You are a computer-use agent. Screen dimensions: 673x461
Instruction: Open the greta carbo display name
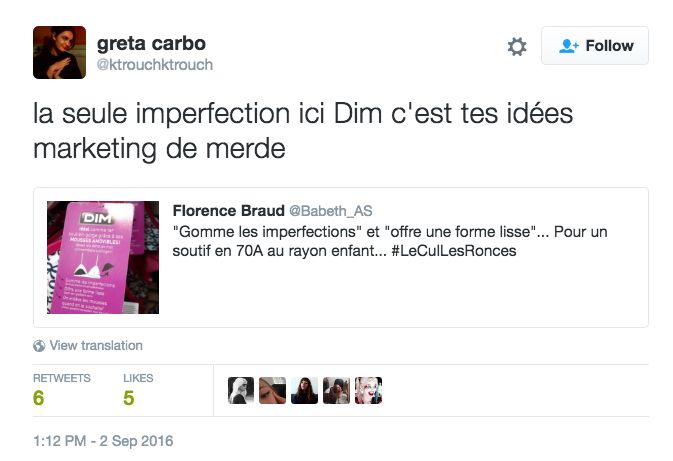[x=151, y=44]
